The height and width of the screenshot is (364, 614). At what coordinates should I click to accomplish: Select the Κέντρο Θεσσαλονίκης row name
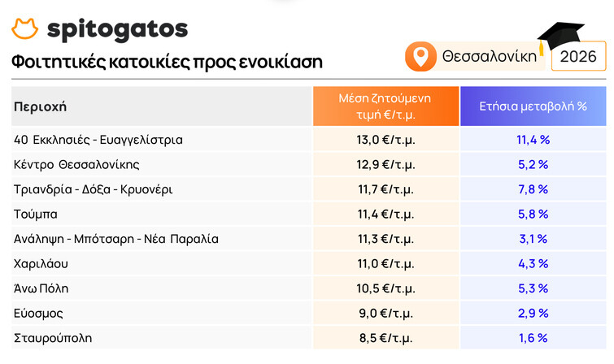(x=76, y=164)
